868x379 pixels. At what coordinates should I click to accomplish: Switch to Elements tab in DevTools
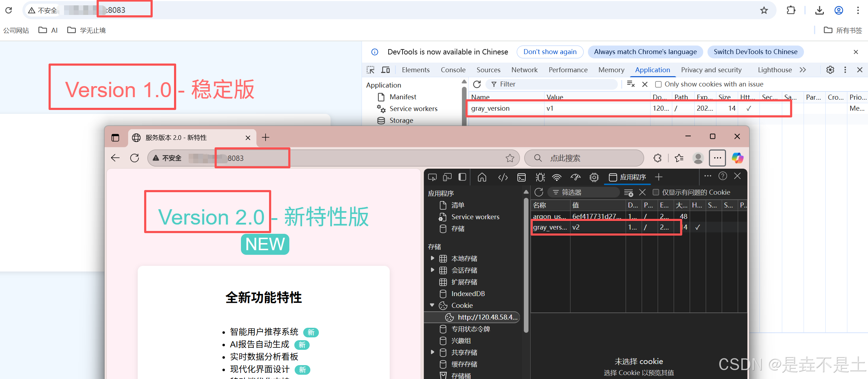tap(416, 70)
